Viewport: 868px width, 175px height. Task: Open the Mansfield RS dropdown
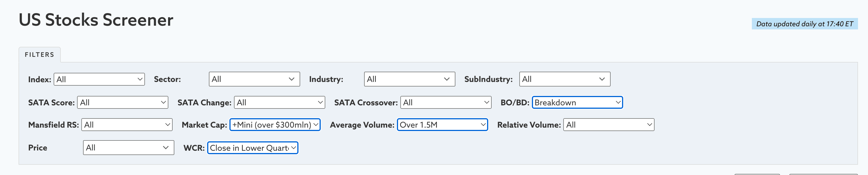127,125
